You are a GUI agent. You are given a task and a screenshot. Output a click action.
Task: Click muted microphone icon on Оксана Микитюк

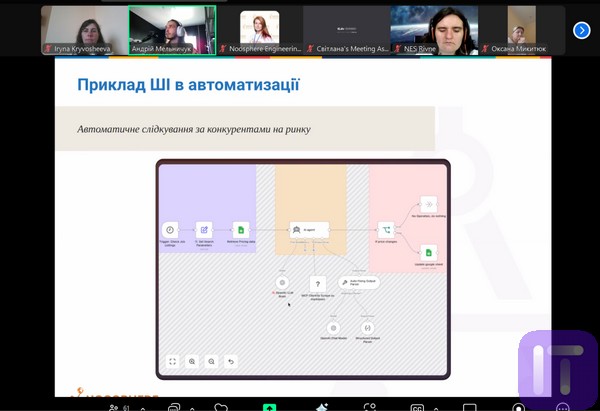pos(485,49)
